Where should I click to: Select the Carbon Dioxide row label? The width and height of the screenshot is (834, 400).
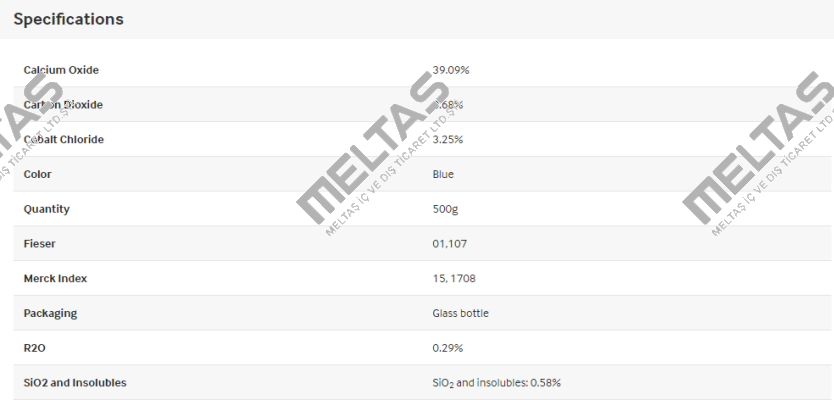point(63,104)
